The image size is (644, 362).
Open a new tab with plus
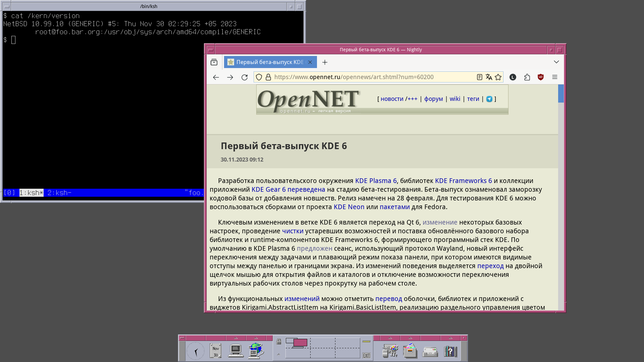325,62
